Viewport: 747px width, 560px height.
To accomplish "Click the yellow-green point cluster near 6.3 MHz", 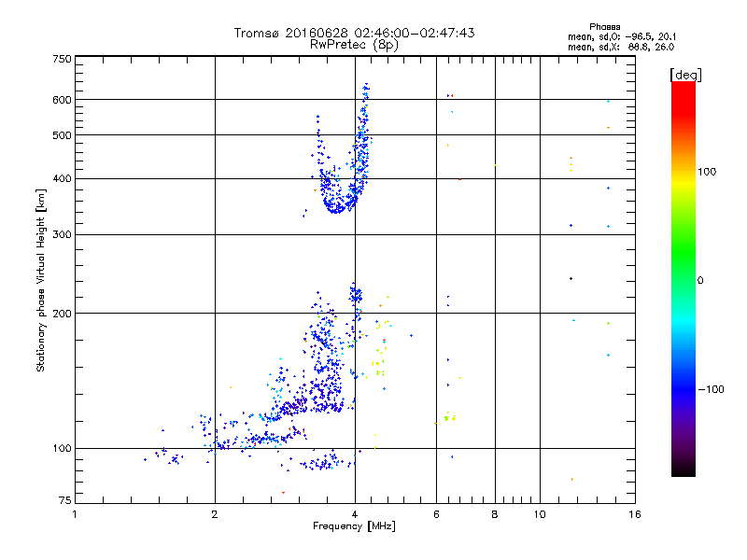I will pos(450,417).
